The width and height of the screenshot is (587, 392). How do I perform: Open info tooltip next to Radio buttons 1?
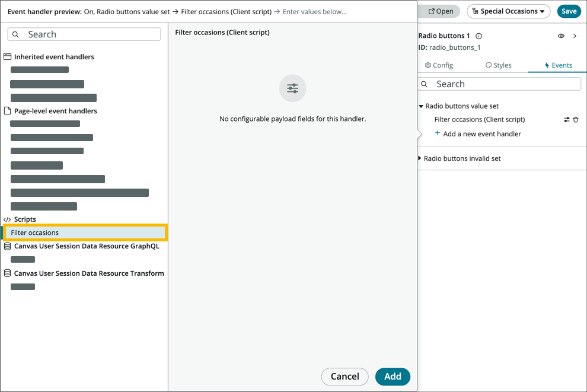coord(478,36)
